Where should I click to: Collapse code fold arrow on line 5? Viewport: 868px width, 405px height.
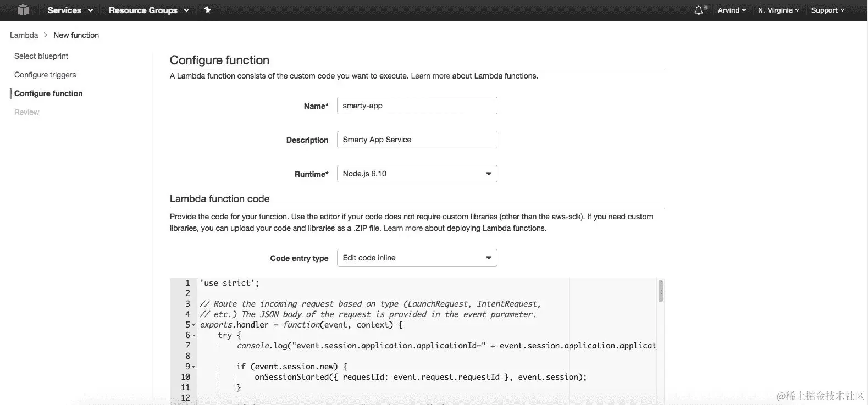click(193, 325)
